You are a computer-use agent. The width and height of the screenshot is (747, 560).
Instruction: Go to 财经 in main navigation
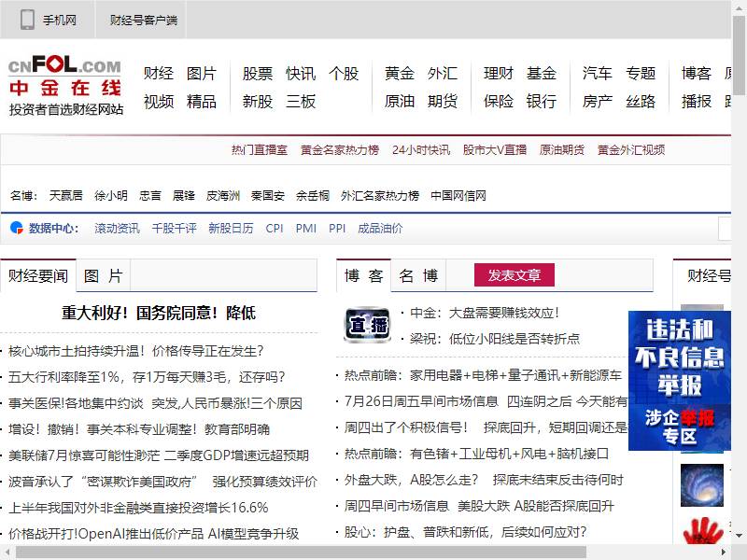pyautogui.click(x=159, y=74)
